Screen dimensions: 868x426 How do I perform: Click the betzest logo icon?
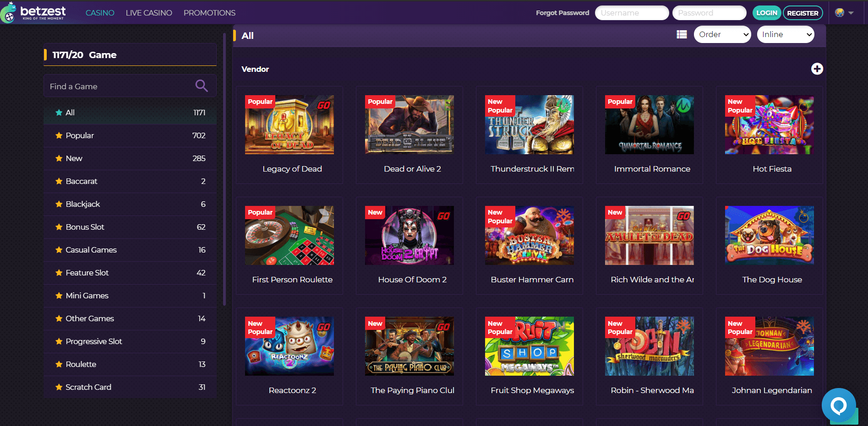pos(9,13)
